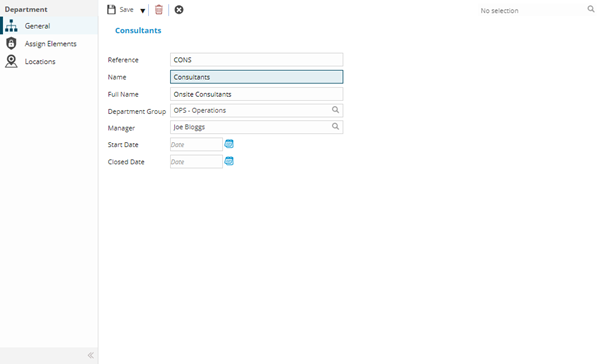Open Manager lookup search icon

(x=335, y=126)
